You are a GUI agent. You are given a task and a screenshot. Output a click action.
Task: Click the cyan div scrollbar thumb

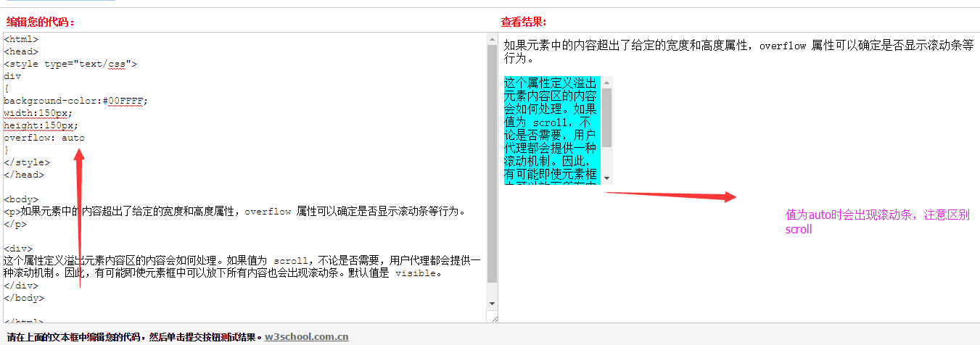pos(607,117)
